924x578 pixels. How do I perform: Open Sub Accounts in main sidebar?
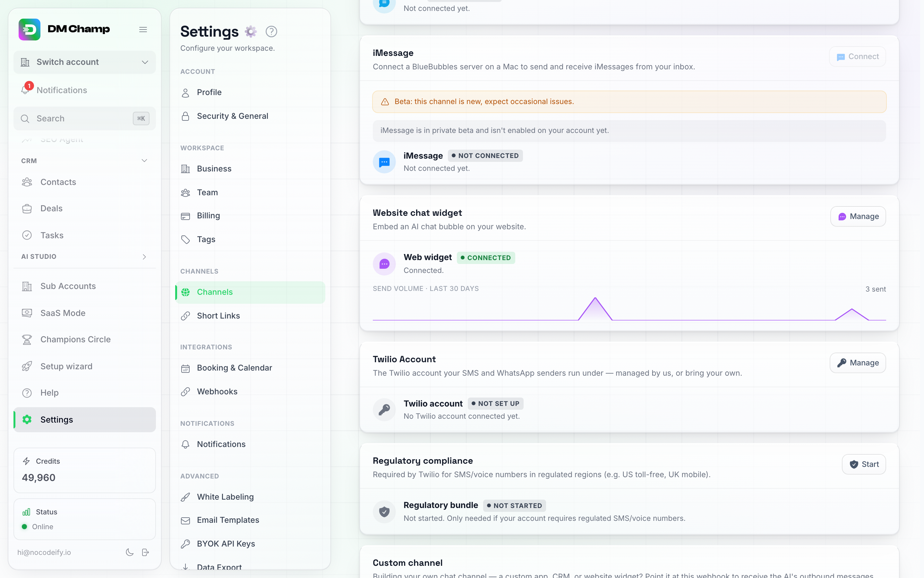click(x=85, y=286)
